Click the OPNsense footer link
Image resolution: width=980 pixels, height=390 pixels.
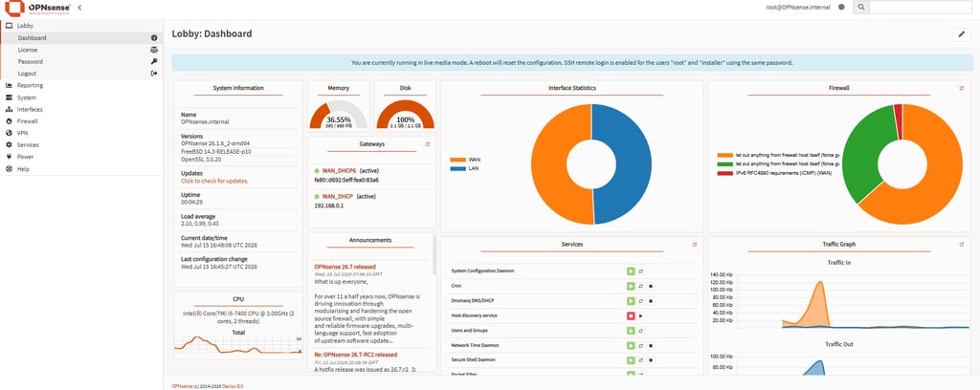(x=182, y=386)
